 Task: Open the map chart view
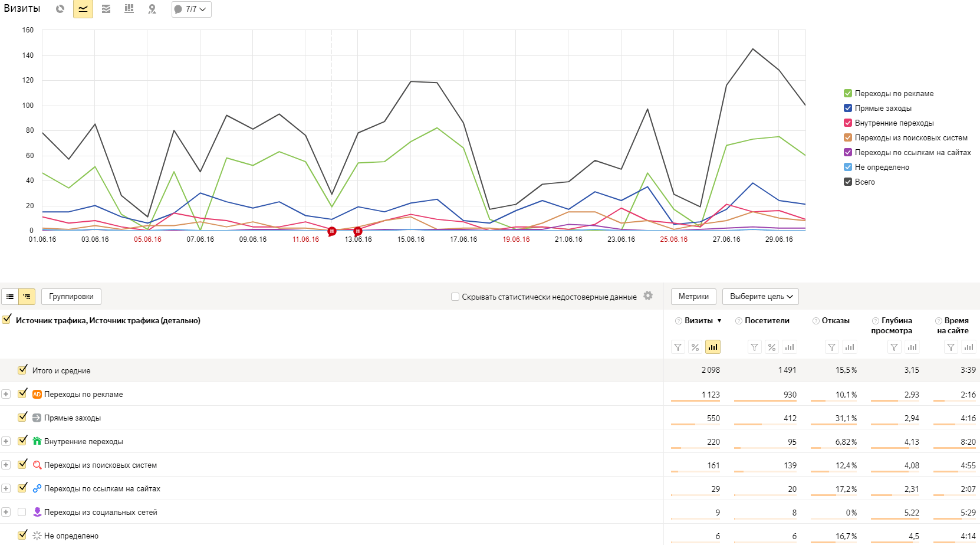(x=152, y=9)
